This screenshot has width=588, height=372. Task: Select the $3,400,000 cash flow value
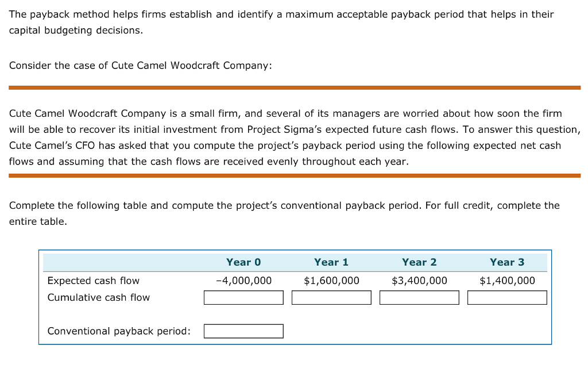[x=419, y=281]
